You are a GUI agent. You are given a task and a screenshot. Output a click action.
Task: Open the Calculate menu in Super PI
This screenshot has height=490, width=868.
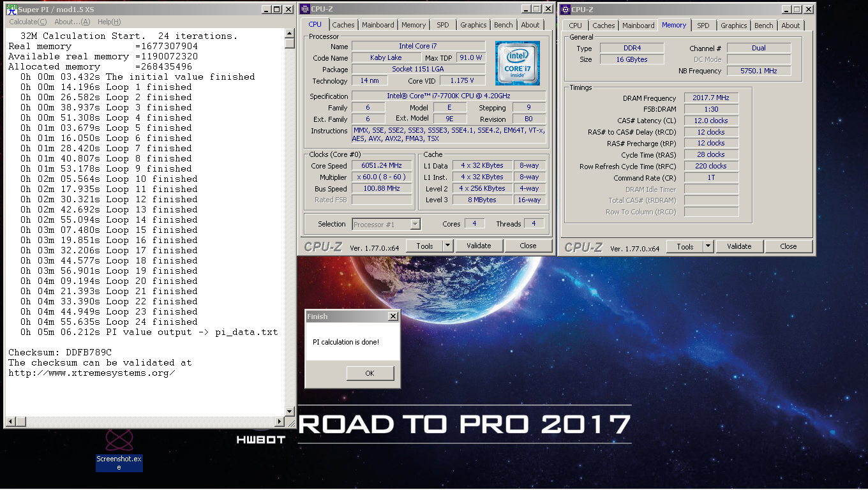click(x=28, y=22)
